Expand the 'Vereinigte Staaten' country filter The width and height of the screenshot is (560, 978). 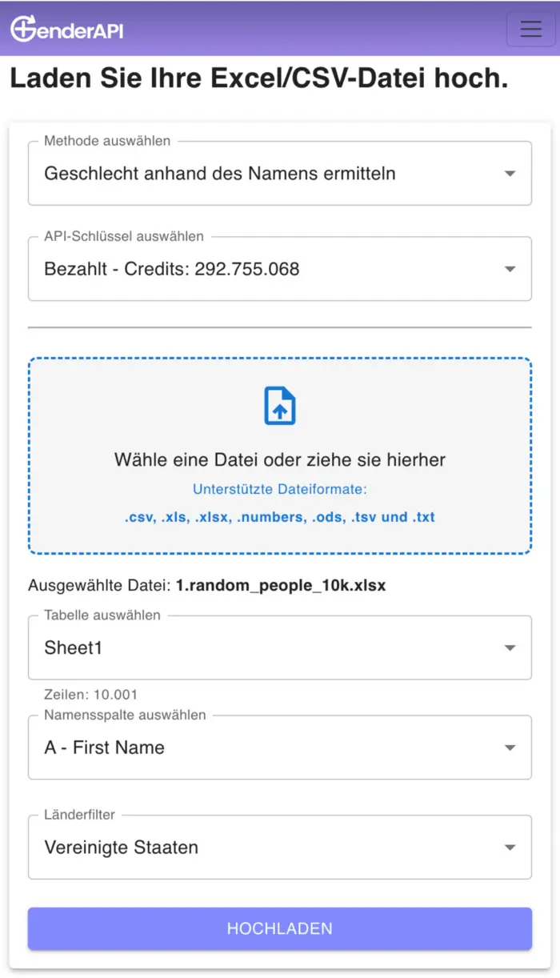122,848
